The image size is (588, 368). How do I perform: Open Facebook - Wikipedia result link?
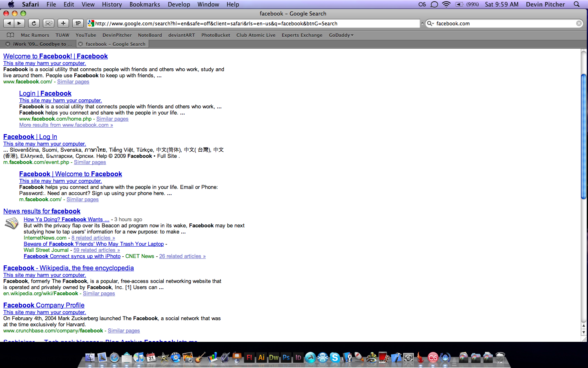(69, 268)
